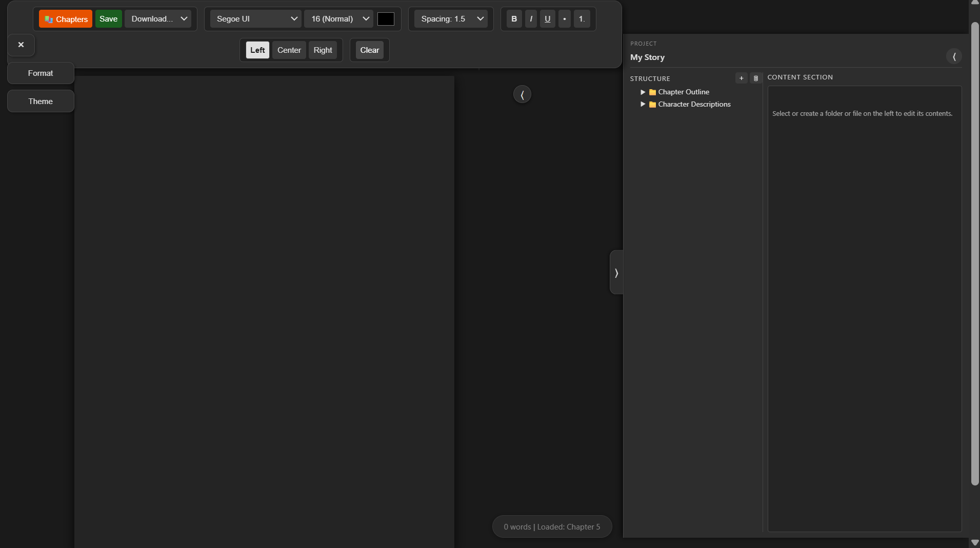The width and height of the screenshot is (980, 548).
Task: Expand the Chapter Outline folder arrow
Action: pos(643,92)
